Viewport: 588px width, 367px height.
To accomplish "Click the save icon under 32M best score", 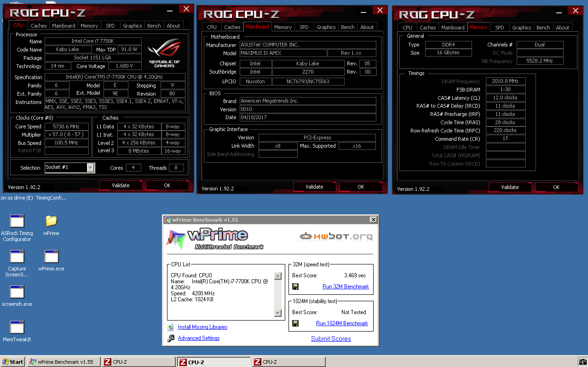I will [295, 287].
